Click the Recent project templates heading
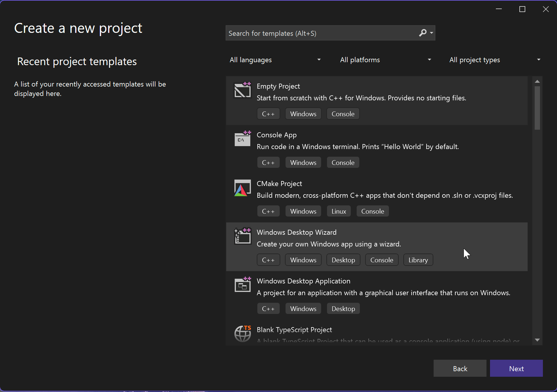Viewport: 557px width, 392px height. pyautogui.click(x=77, y=62)
